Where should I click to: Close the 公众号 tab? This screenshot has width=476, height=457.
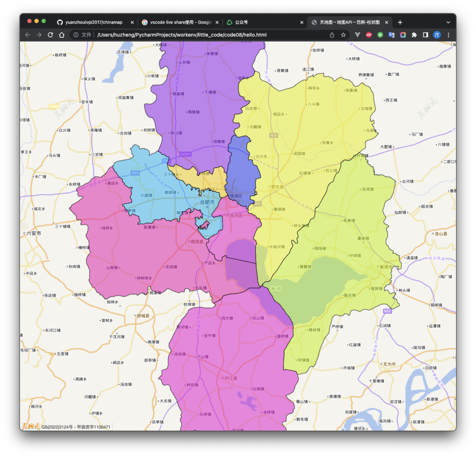(302, 22)
